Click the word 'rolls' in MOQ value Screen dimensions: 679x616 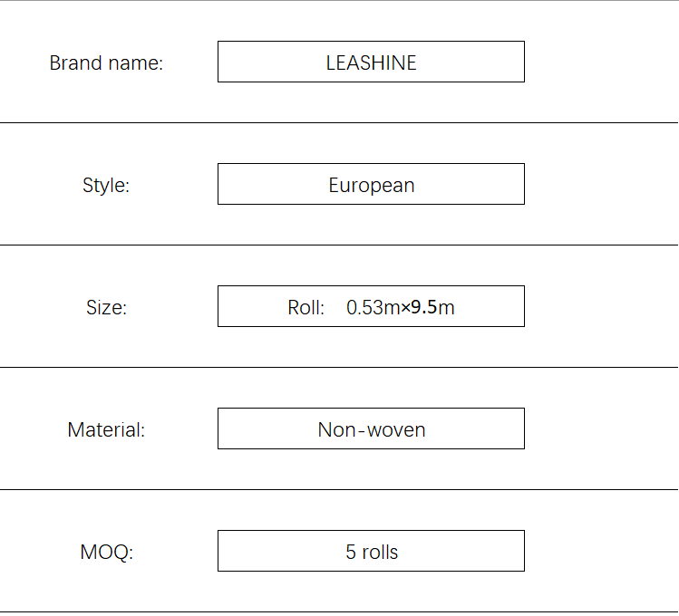click(x=380, y=552)
